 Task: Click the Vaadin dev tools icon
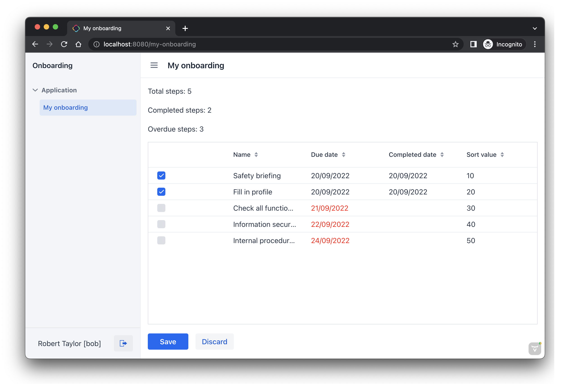(535, 348)
